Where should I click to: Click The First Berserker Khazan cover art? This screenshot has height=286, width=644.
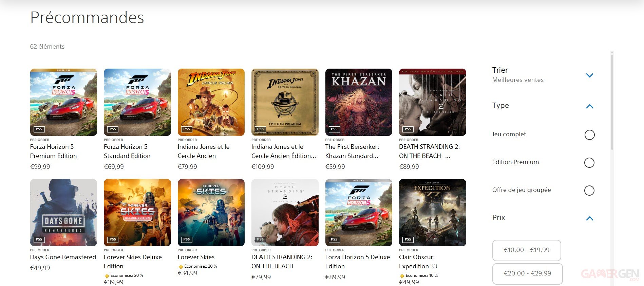(359, 102)
